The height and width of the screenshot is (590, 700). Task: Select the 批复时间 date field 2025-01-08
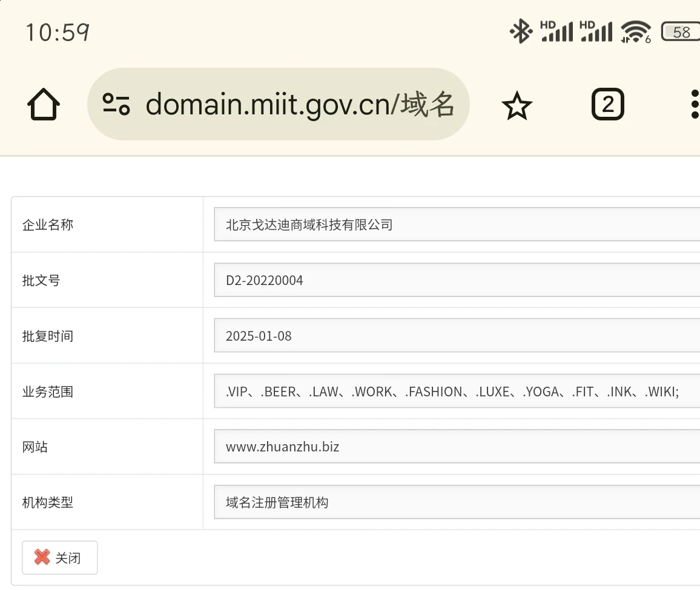tap(457, 336)
